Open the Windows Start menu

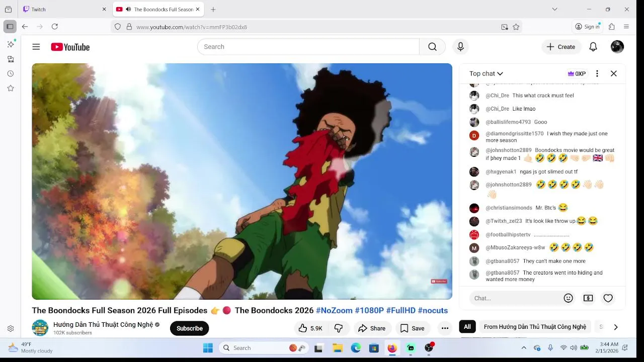pos(208,348)
